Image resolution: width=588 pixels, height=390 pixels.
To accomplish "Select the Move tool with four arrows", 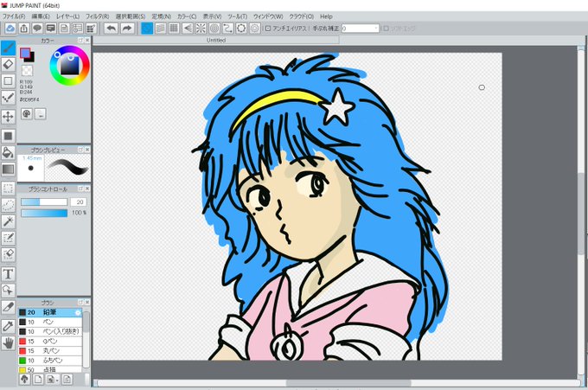I will coord(9,117).
